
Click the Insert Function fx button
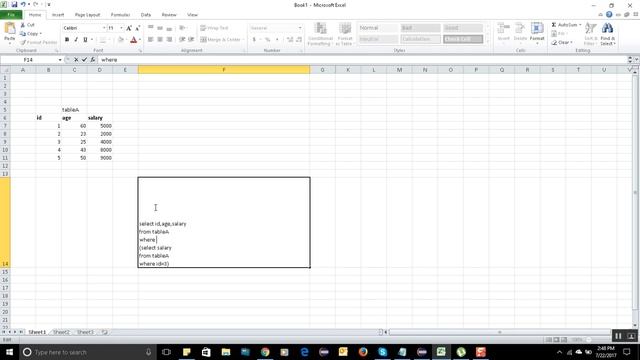(93, 60)
